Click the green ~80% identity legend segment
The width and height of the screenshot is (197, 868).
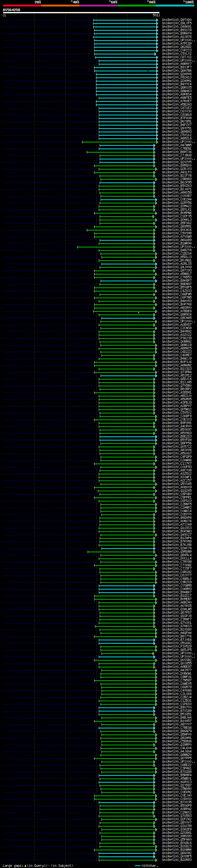click(x=137, y=6)
